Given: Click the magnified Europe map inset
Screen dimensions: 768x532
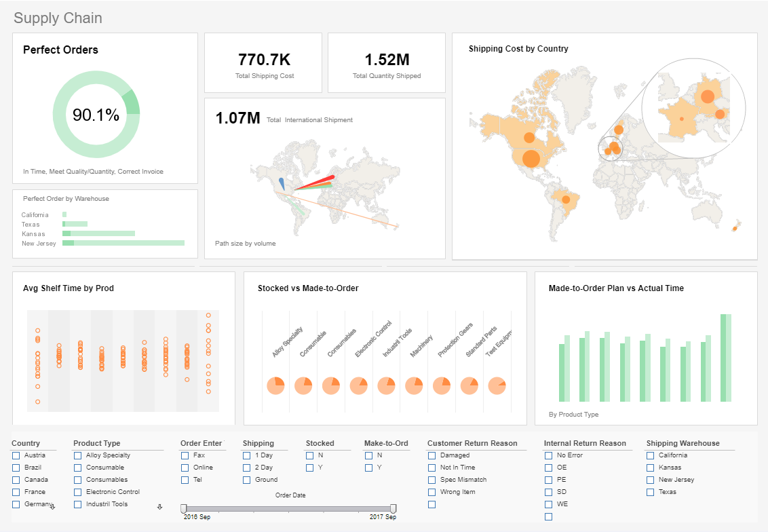Looking at the screenshot, I should click(x=693, y=109).
